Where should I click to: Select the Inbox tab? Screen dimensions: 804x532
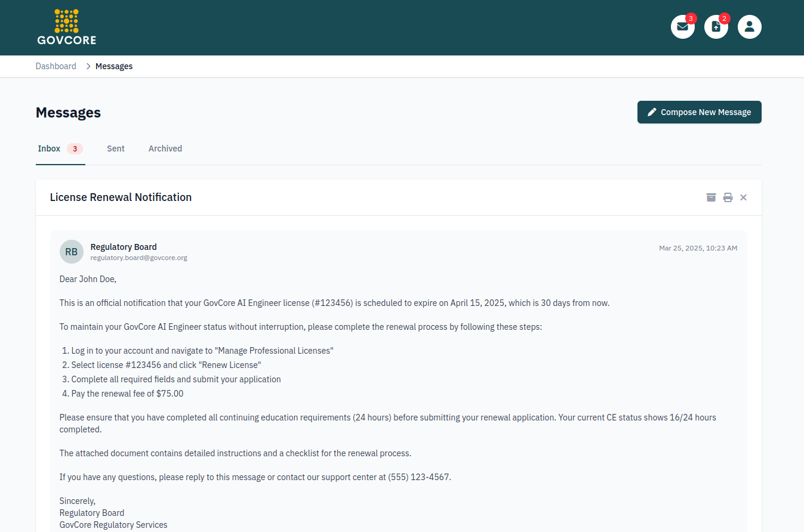coord(60,149)
